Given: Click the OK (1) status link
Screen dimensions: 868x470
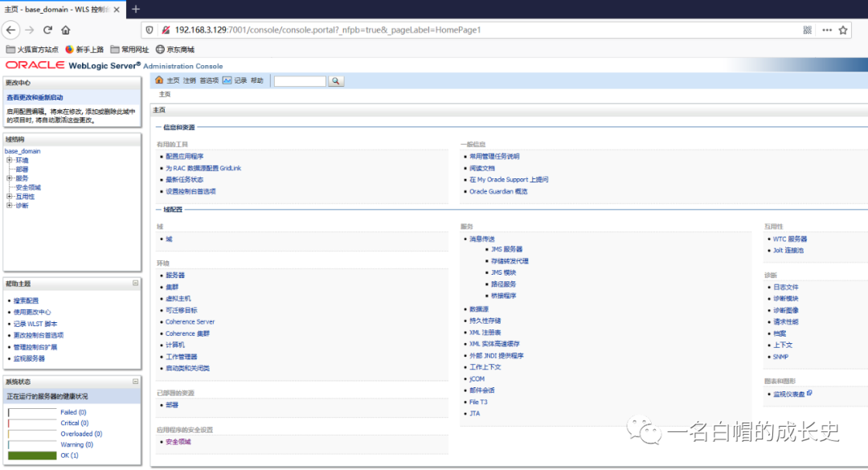Looking at the screenshot, I should [x=69, y=456].
